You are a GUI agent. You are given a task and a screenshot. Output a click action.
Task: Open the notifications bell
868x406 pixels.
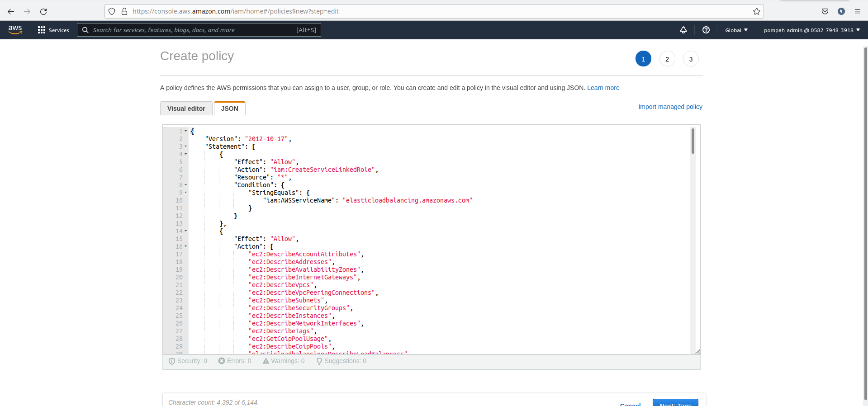683,30
